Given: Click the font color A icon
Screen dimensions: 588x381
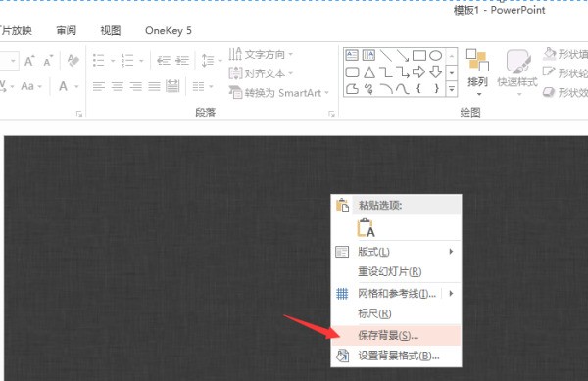Looking at the screenshot, I should coord(64,86).
